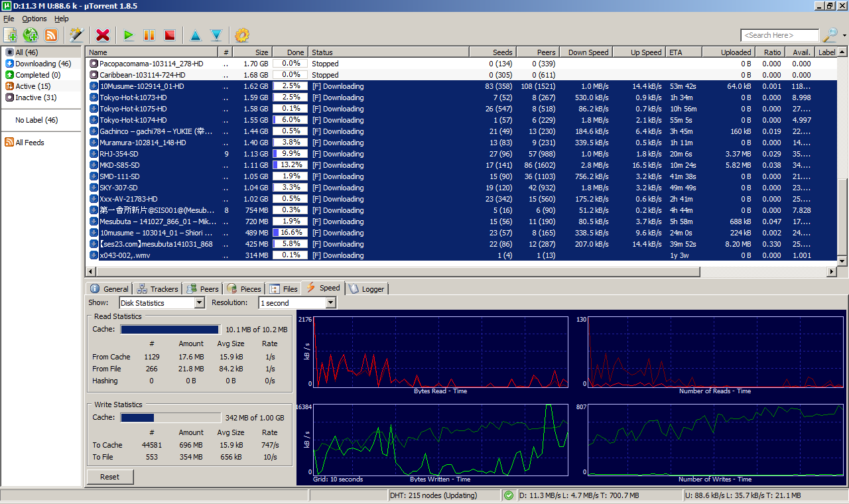Select the Active (15) category
The image size is (849, 504).
pos(33,86)
